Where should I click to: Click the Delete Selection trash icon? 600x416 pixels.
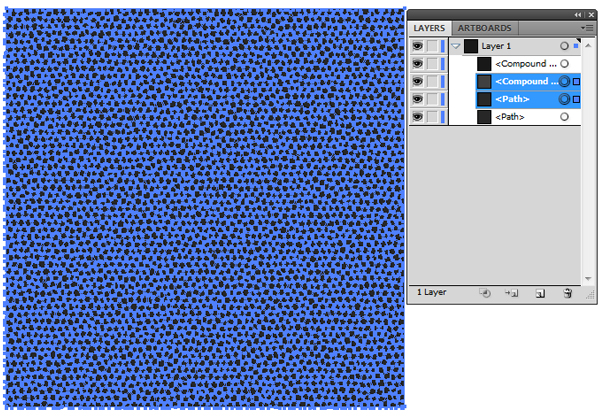coord(567,293)
